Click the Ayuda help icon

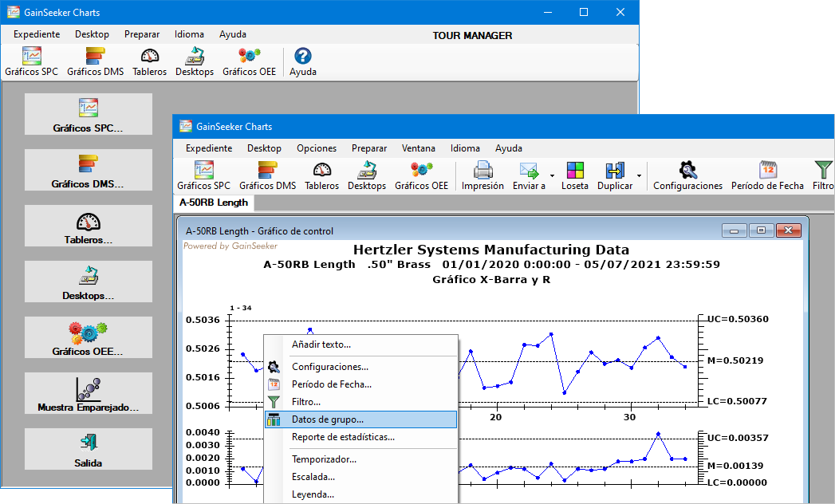tap(302, 56)
